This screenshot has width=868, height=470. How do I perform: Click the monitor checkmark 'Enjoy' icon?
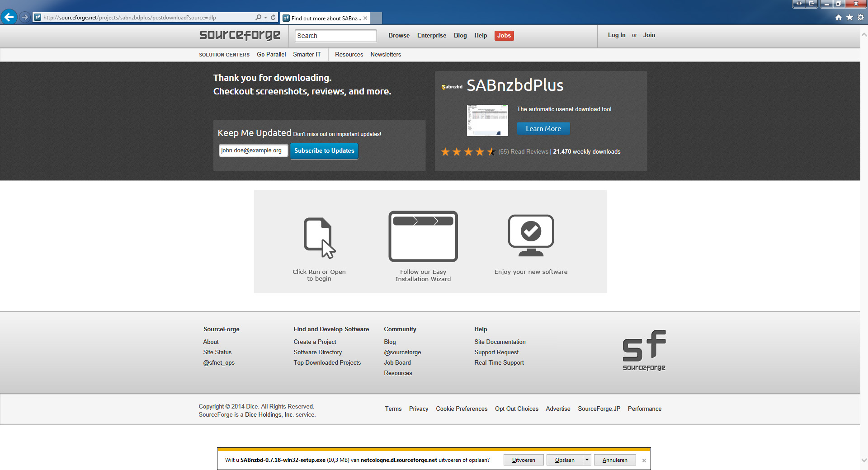[x=531, y=235]
